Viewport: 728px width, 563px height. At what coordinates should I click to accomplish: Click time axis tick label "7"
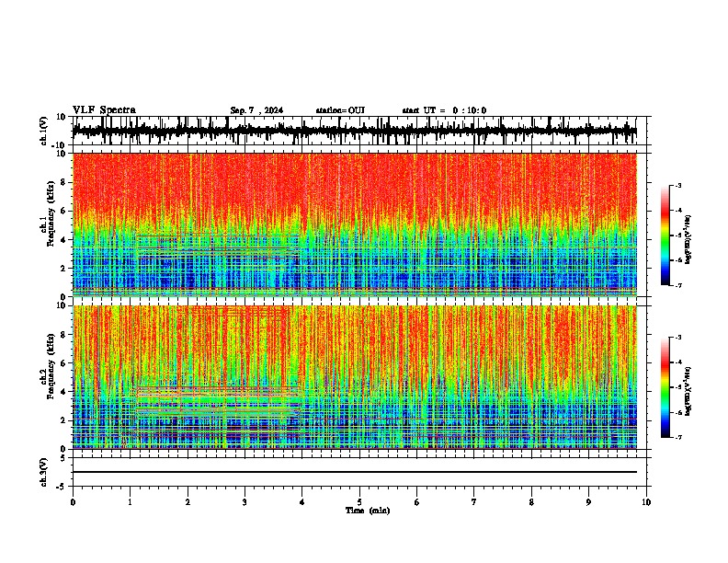click(x=474, y=502)
